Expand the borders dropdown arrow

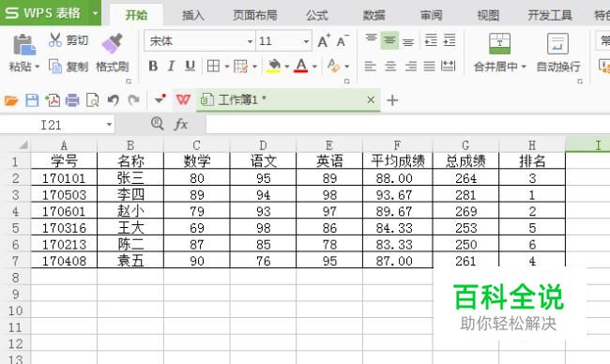coord(227,67)
